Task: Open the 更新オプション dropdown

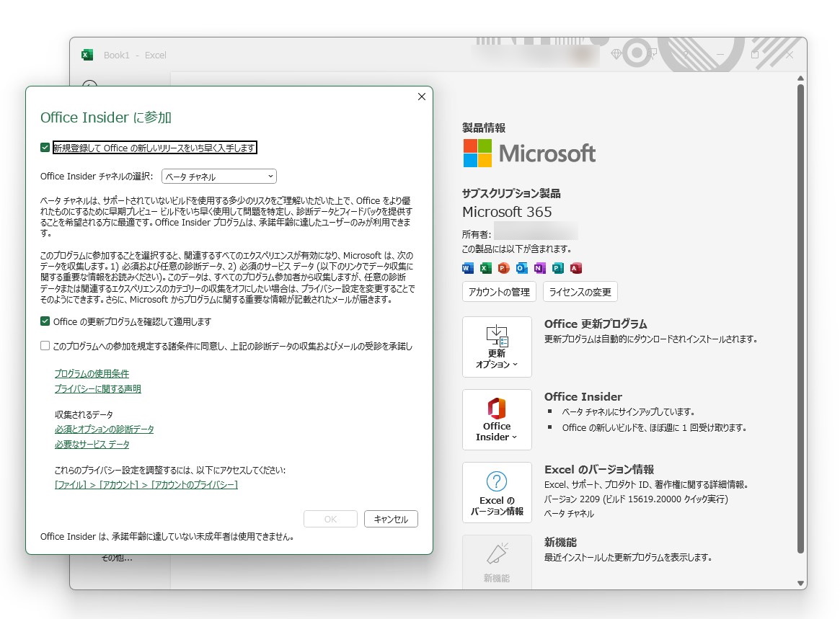Action: tap(497, 347)
